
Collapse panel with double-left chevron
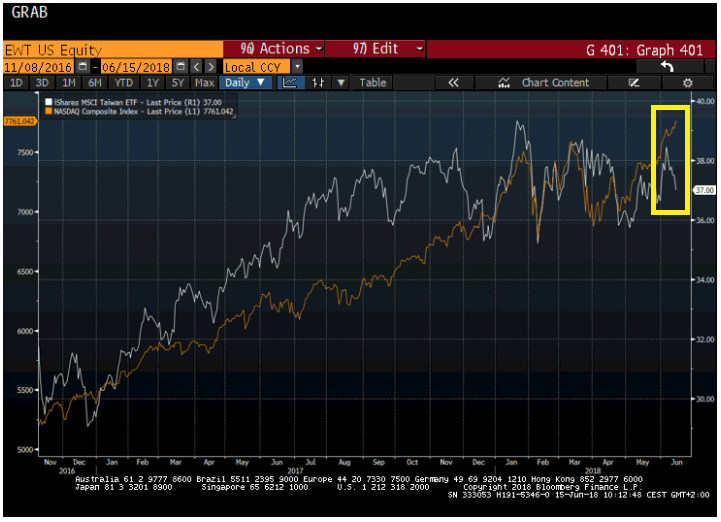coord(453,83)
